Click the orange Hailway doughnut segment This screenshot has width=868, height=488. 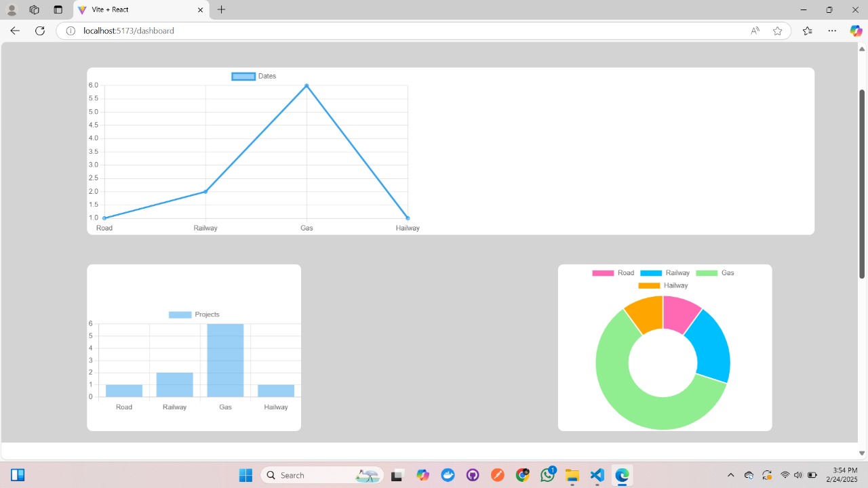click(x=646, y=316)
